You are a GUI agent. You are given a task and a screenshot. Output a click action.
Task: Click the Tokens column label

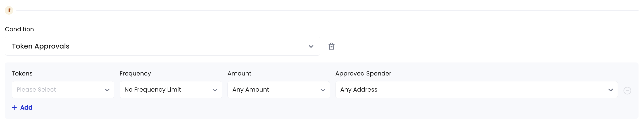22,73
